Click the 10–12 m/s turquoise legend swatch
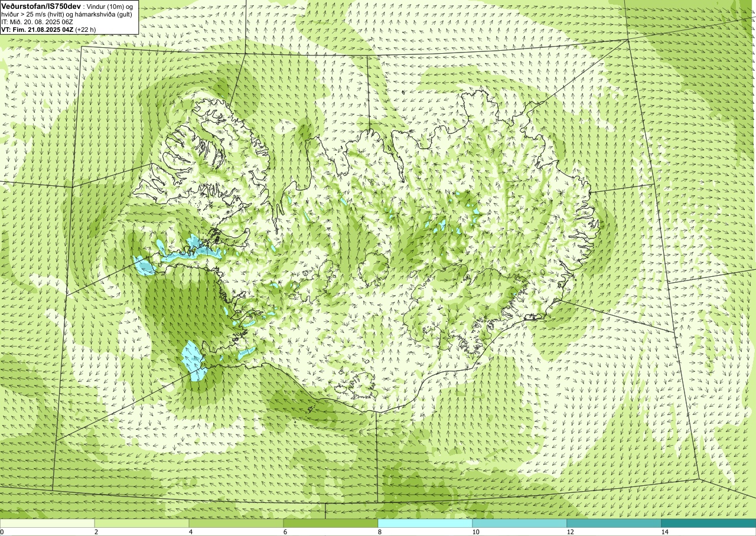The image size is (756, 536). click(520, 523)
